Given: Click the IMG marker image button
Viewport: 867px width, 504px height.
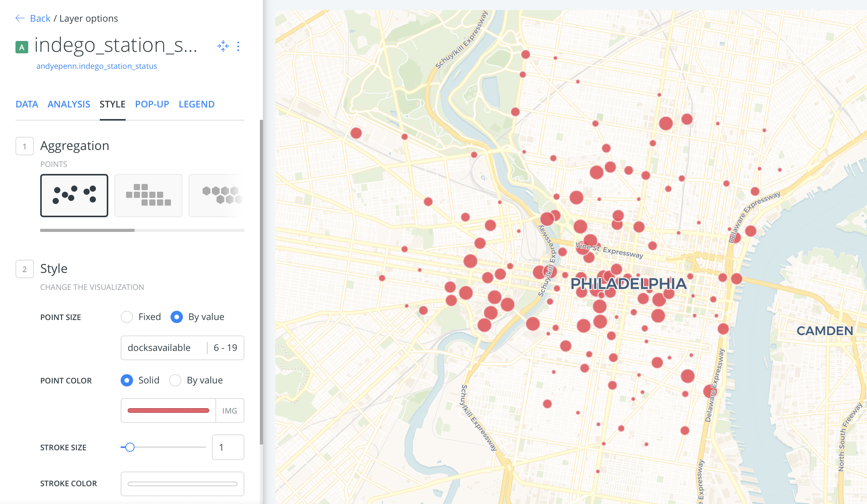Looking at the screenshot, I should tap(229, 411).
